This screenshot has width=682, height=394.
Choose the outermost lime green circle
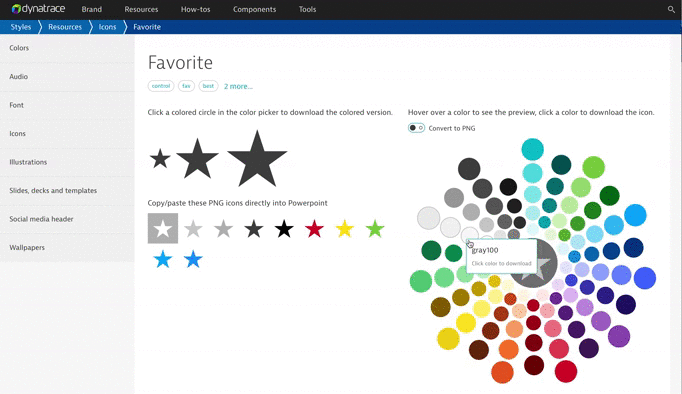pos(593,167)
